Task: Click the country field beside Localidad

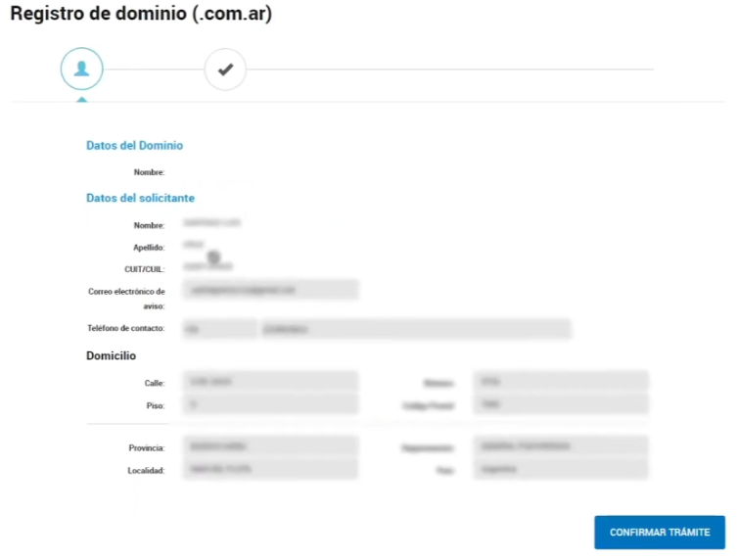Action: (x=560, y=470)
